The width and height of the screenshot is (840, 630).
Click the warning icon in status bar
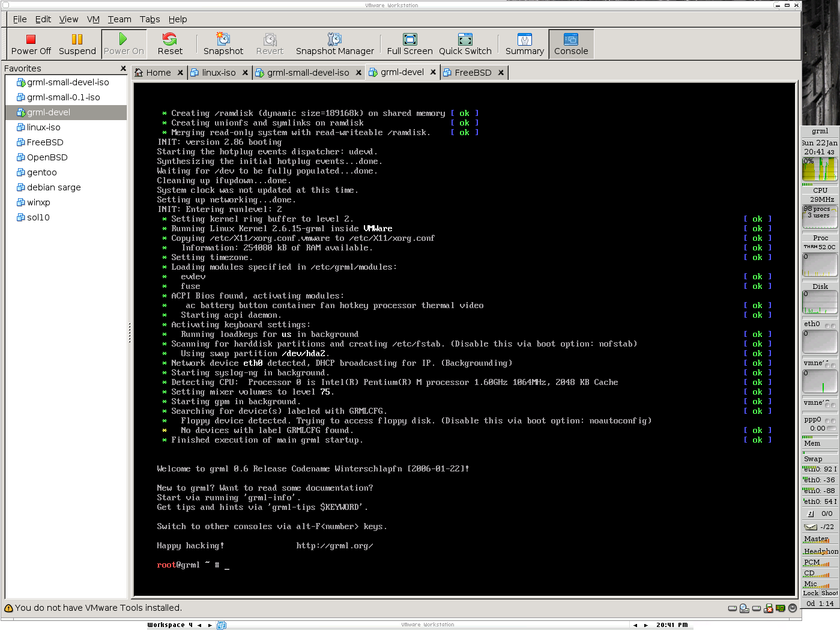coord(8,608)
